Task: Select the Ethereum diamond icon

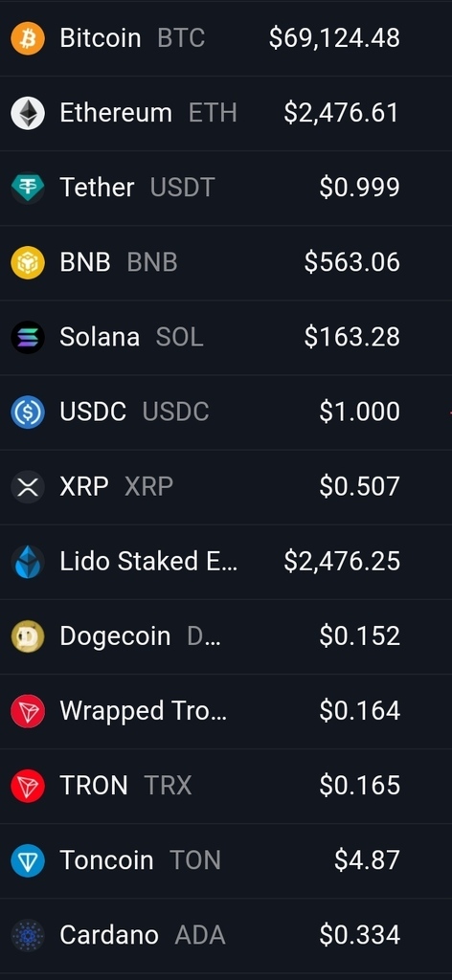Action: pos(28,113)
